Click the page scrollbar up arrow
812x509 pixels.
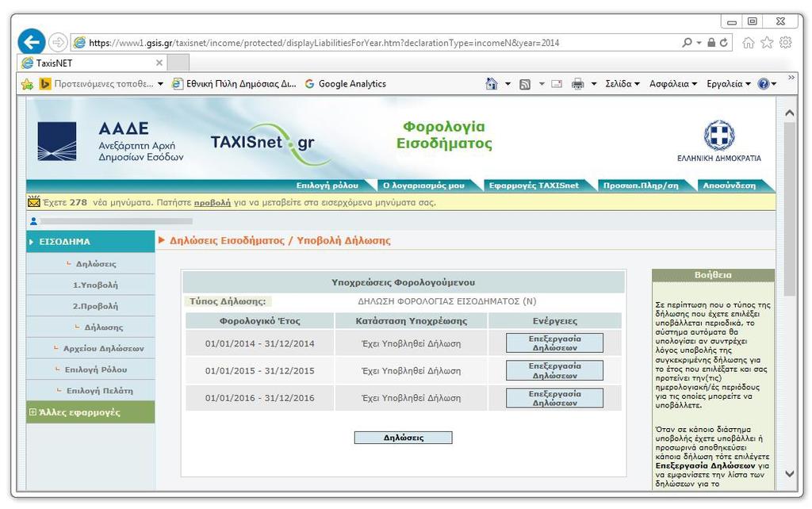(790, 113)
